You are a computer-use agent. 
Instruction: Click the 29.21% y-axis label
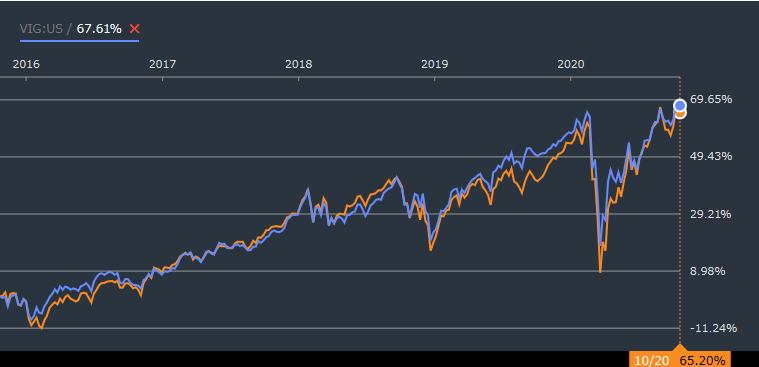pos(711,214)
